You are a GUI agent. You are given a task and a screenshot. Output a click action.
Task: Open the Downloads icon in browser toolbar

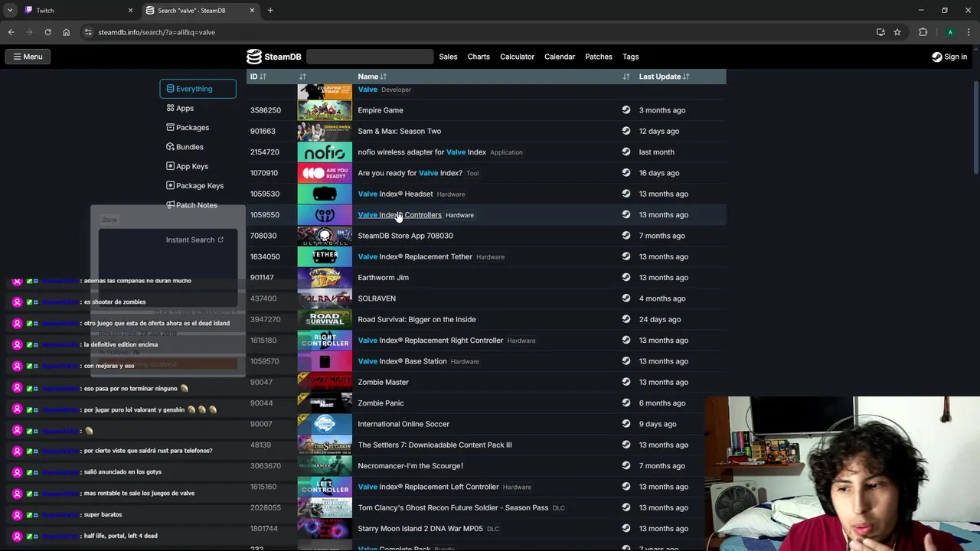point(880,32)
